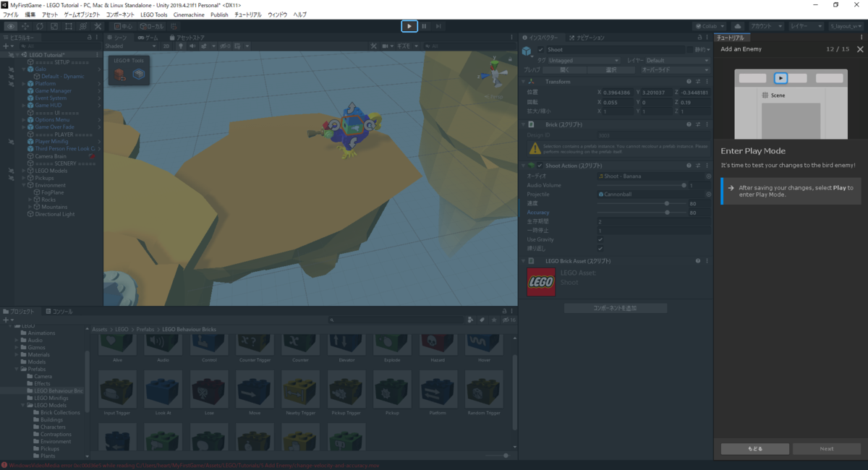This screenshot has height=470, width=868.
Task: Select the Scale tool in toolbar
Action: click(x=54, y=26)
